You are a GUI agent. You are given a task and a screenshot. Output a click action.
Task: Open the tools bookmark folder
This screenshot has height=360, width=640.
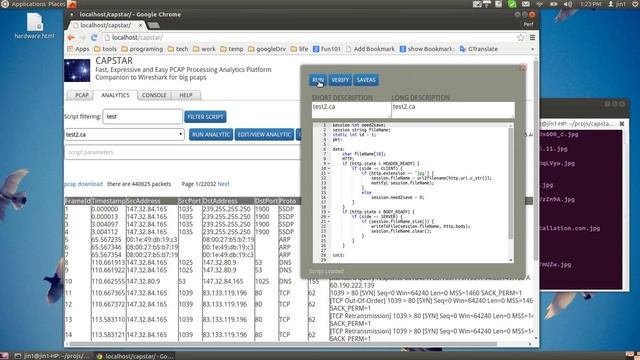(x=105, y=49)
